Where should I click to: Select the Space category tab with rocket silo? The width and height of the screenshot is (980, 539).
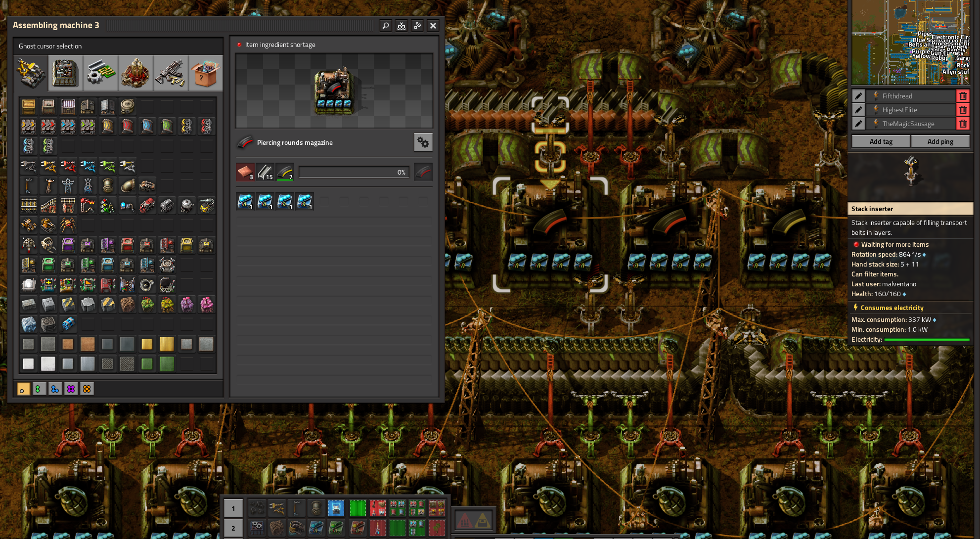pyautogui.click(x=135, y=73)
